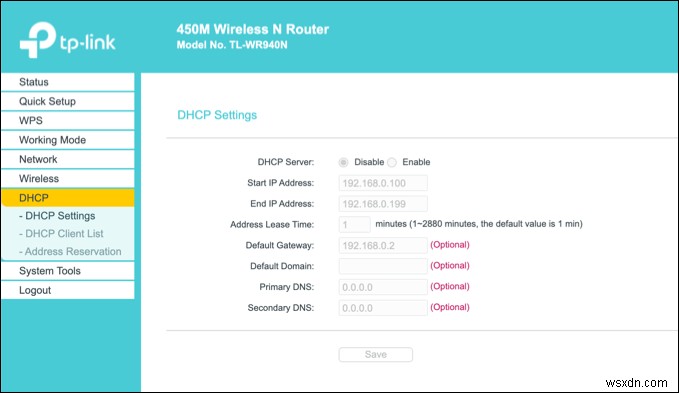Click the End IP Address field
This screenshot has width=679, height=393.
[383, 204]
